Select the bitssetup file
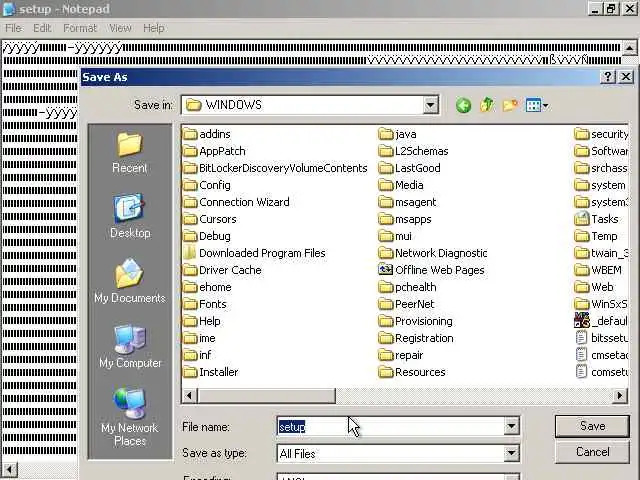640x480 pixels. point(601,338)
